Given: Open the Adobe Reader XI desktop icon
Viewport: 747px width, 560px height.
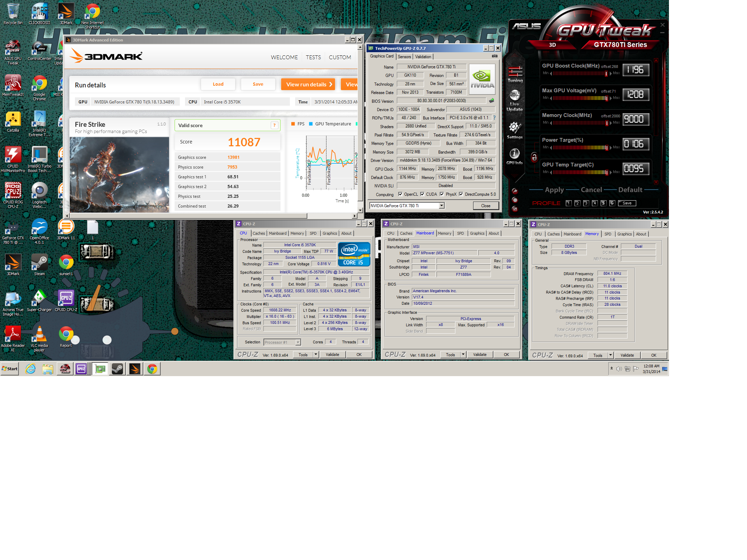Looking at the screenshot, I should pyautogui.click(x=13, y=339).
